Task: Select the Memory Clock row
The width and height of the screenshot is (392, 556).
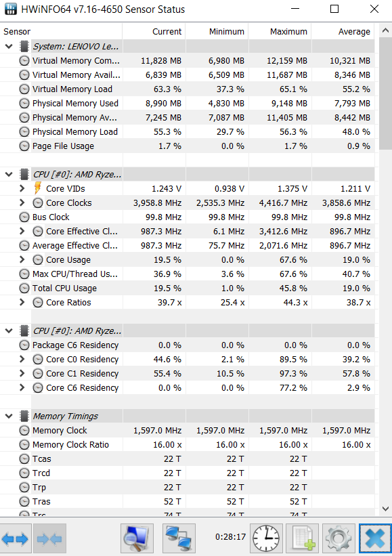Action: click(187, 431)
